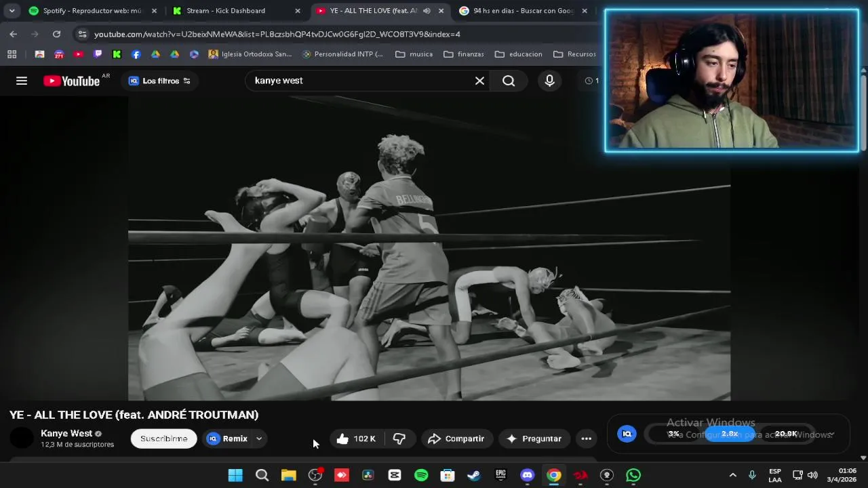This screenshot has height=488, width=868.
Task: Open the Personalidad INTP bookmark
Action: [342, 54]
